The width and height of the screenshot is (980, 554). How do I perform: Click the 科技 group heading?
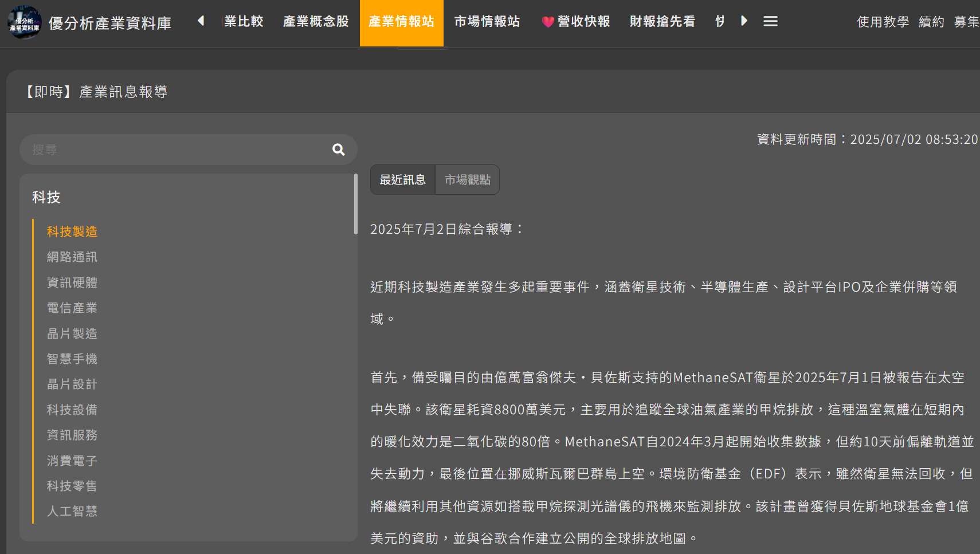pos(46,197)
